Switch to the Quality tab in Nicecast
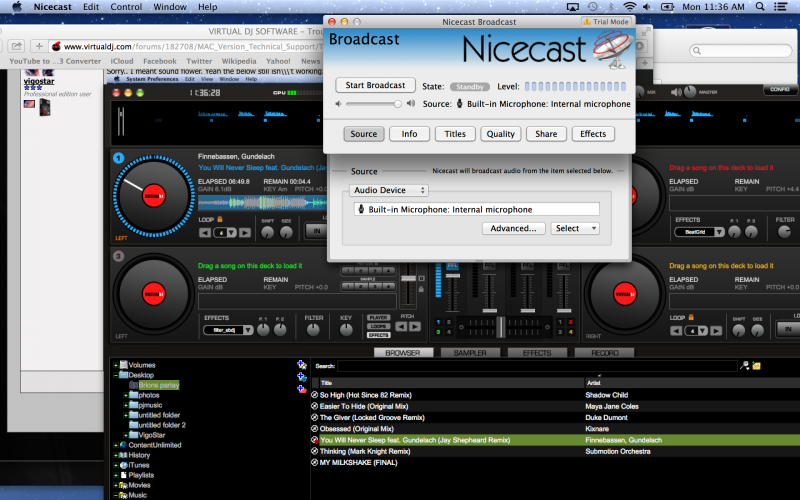 click(501, 134)
